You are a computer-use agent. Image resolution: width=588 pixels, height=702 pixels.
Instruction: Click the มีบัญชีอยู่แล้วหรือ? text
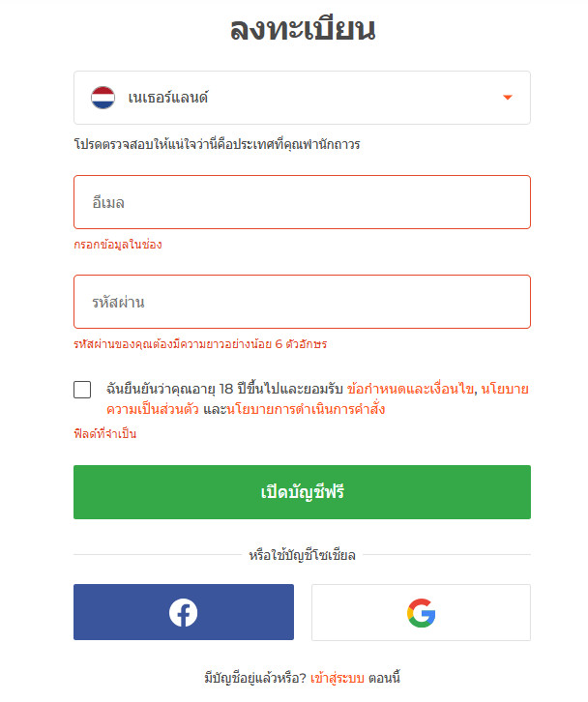[x=254, y=678]
